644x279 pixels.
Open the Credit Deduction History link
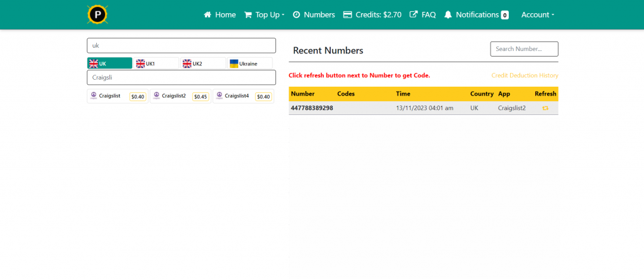click(525, 75)
